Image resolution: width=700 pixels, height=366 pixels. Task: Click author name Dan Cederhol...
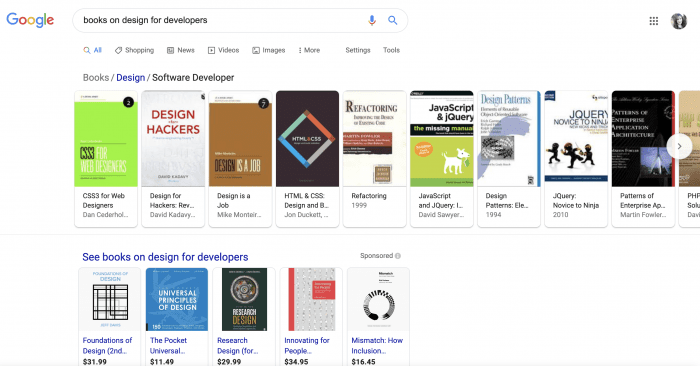click(x=105, y=215)
